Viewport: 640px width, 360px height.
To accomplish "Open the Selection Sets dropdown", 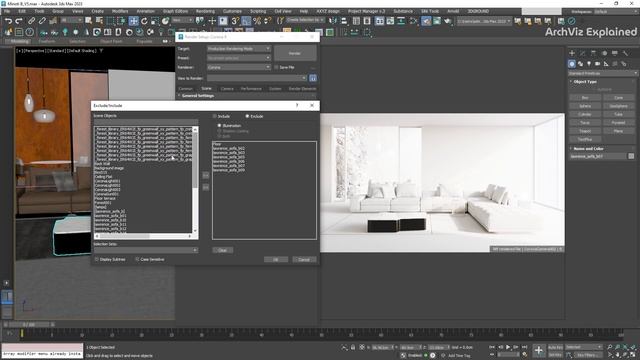I will 146,250.
